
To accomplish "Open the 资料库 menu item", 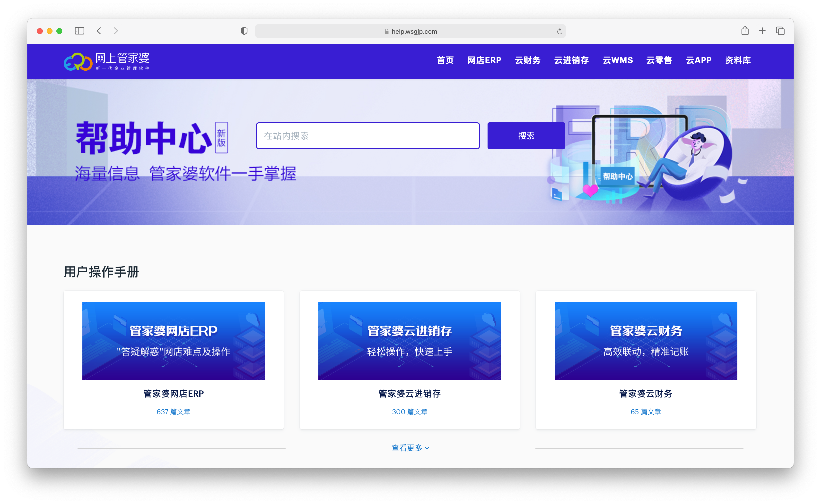I will click(738, 60).
